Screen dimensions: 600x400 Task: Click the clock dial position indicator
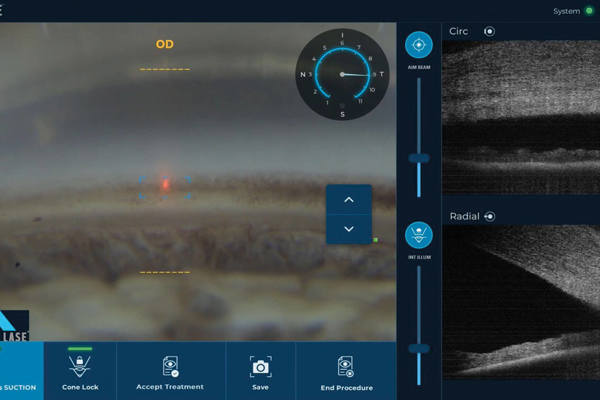(342, 74)
